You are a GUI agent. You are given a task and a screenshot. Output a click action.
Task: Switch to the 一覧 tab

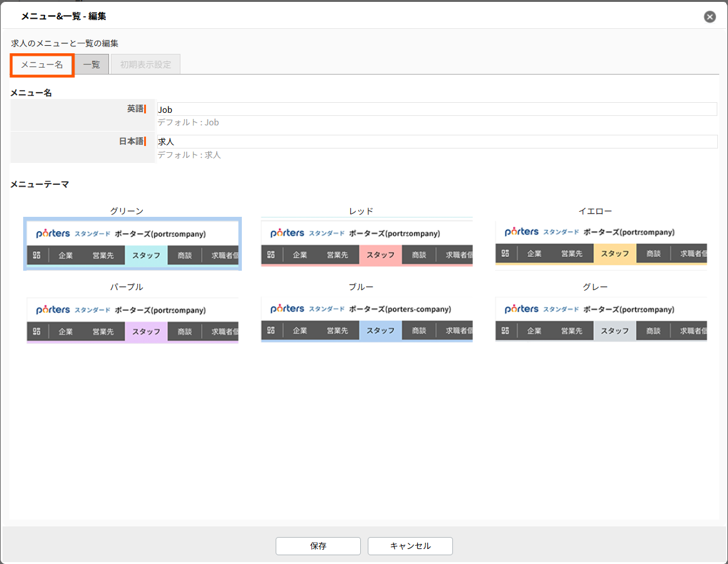(92, 65)
